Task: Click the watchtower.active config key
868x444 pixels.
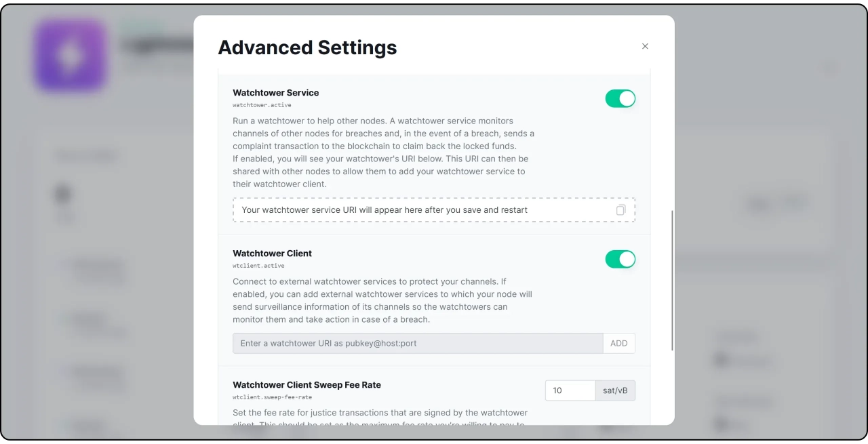Action: [262, 105]
